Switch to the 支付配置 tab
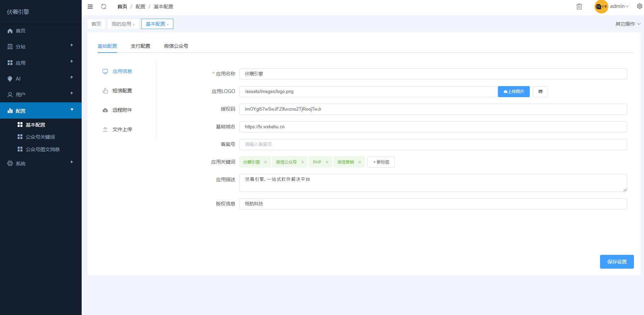This screenshot has height=315, width=644. [x=140, y=46]
